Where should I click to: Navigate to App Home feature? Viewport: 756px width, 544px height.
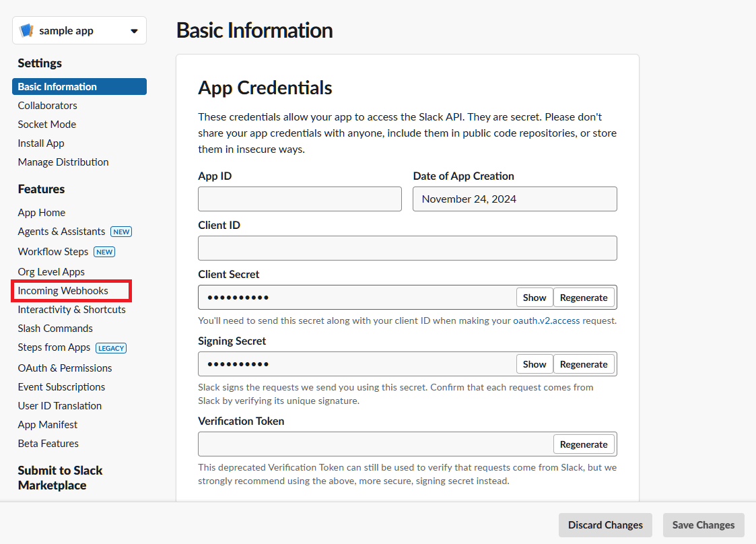(42, 212)
